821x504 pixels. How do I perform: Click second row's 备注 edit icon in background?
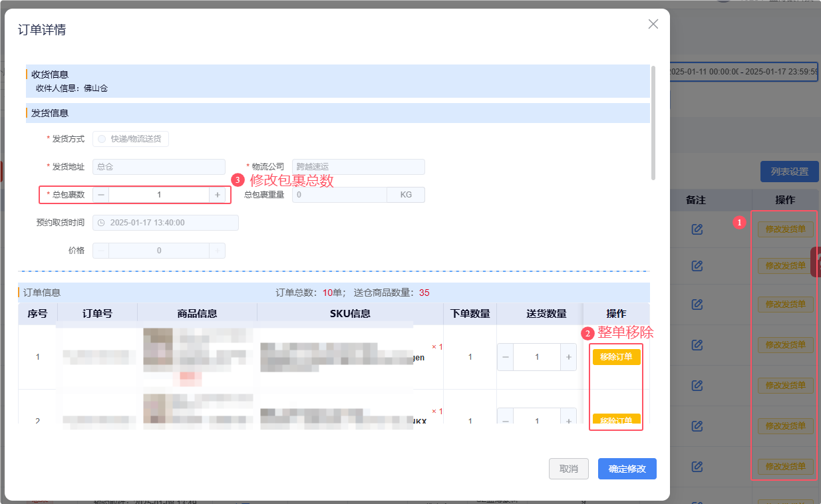tap(697, 265)
